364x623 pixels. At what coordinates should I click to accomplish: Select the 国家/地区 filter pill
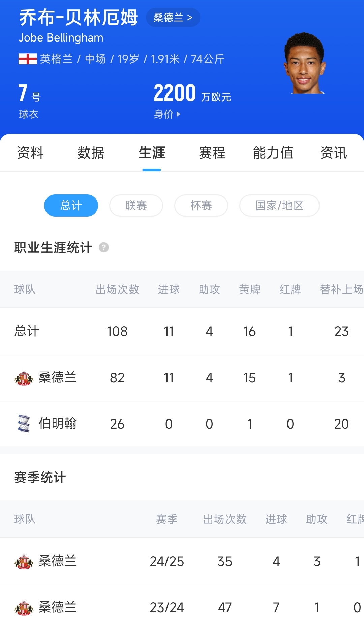click(x=279, y=206)
